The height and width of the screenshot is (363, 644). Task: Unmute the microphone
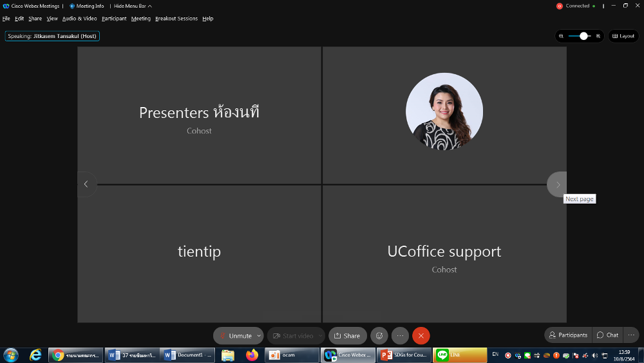235,336
